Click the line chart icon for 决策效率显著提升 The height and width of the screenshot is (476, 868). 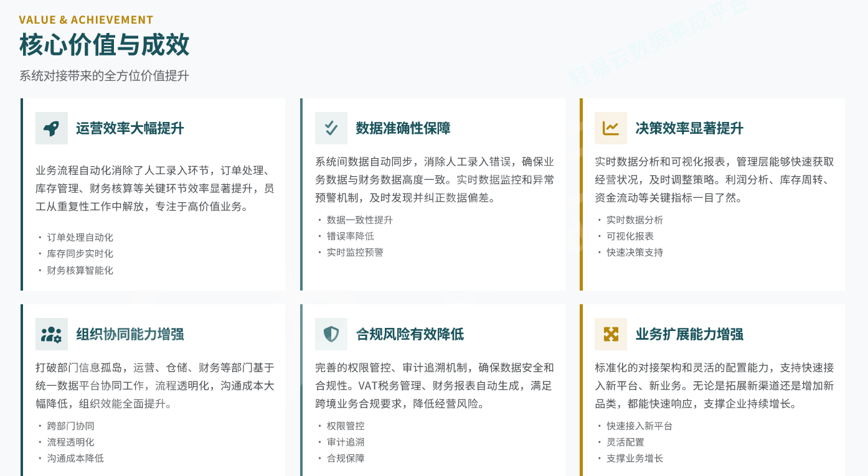(x=610, y=128)
